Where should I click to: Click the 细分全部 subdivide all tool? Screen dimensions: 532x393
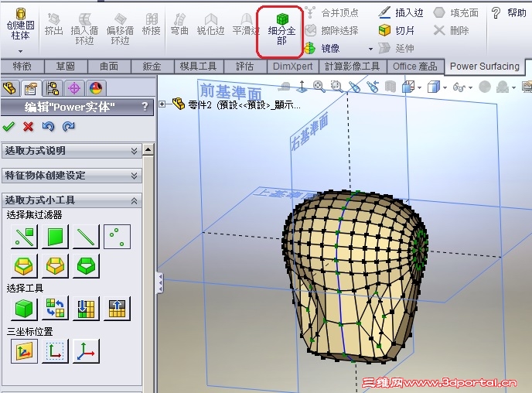point(281,29)
